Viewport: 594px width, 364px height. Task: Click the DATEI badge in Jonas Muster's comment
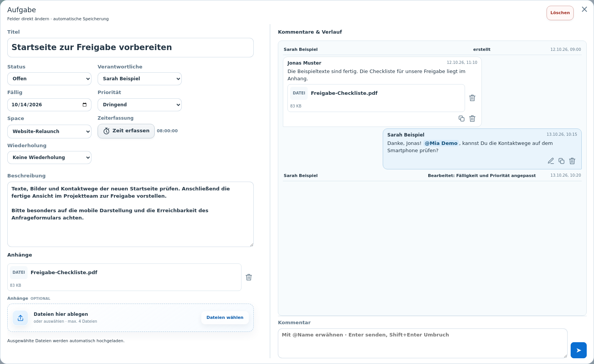click(x=299, y=93)
